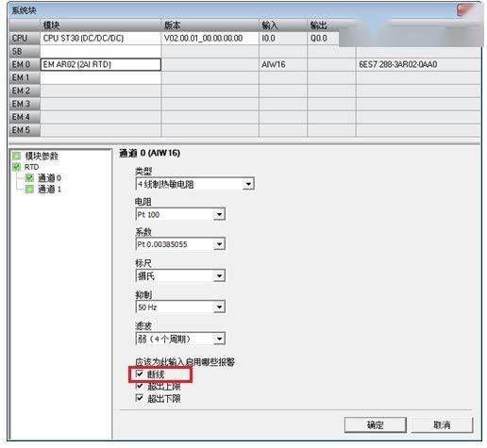Image resolution: width=487 pixels, height=448 pixels.
Task: Click the RTD green checkmark icon
Action: (16, 167)
